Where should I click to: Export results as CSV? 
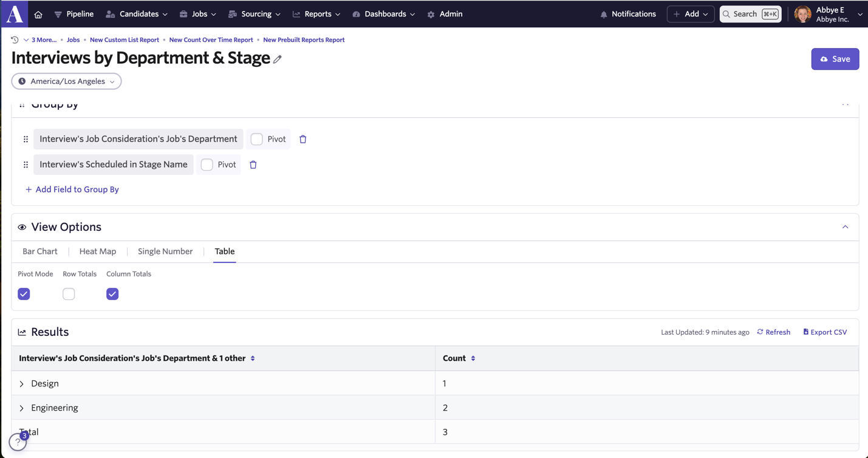click(825, 332)
